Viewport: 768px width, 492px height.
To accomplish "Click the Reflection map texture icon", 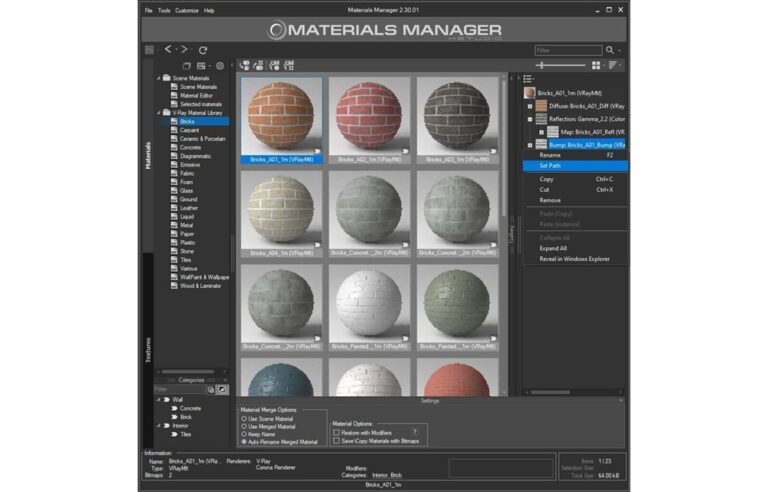I will pyautogui.click(x=541, y=119).
